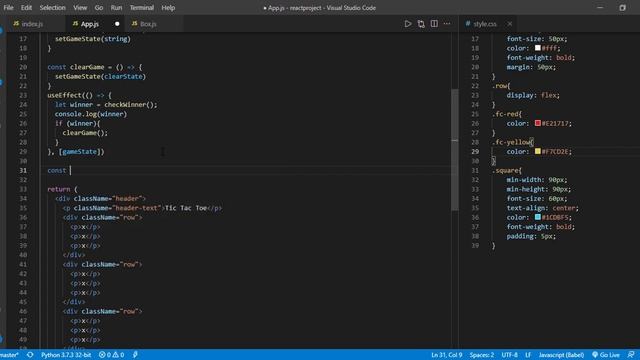Switch to the index.js tab

(33, 24)
